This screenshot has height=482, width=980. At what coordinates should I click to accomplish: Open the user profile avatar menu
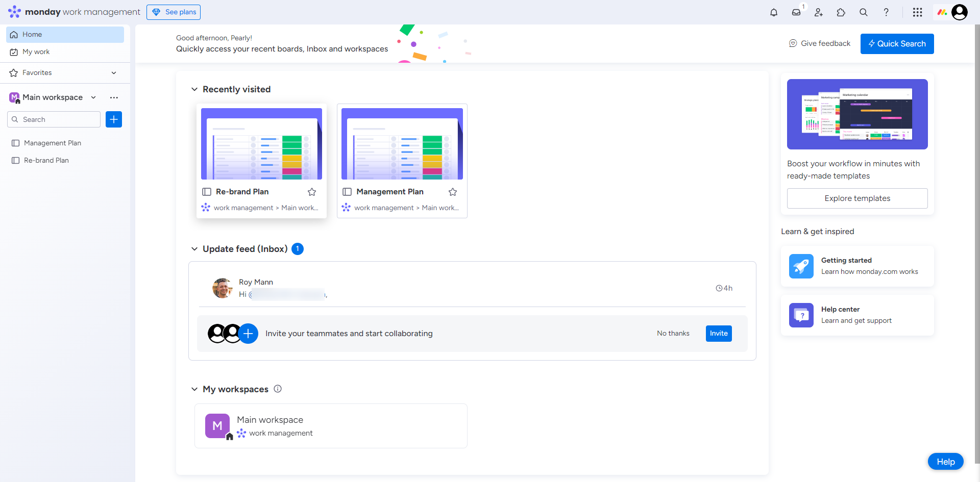point(960,12)
